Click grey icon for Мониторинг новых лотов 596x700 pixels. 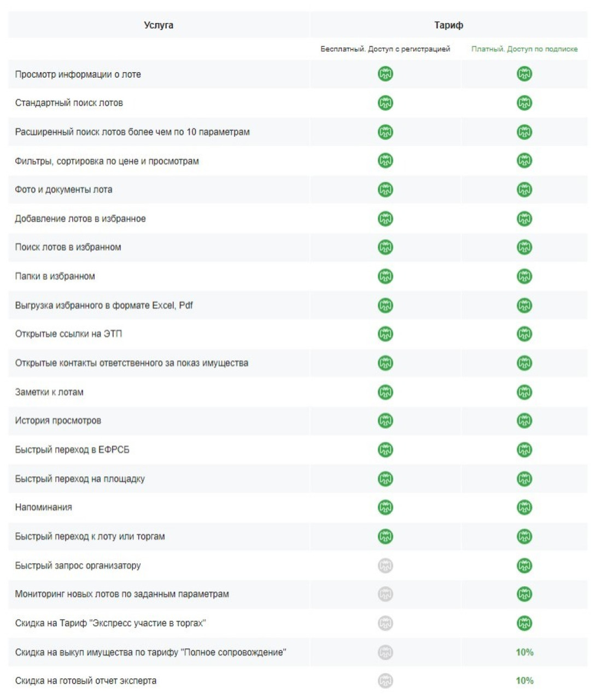(x=385, y=594)
